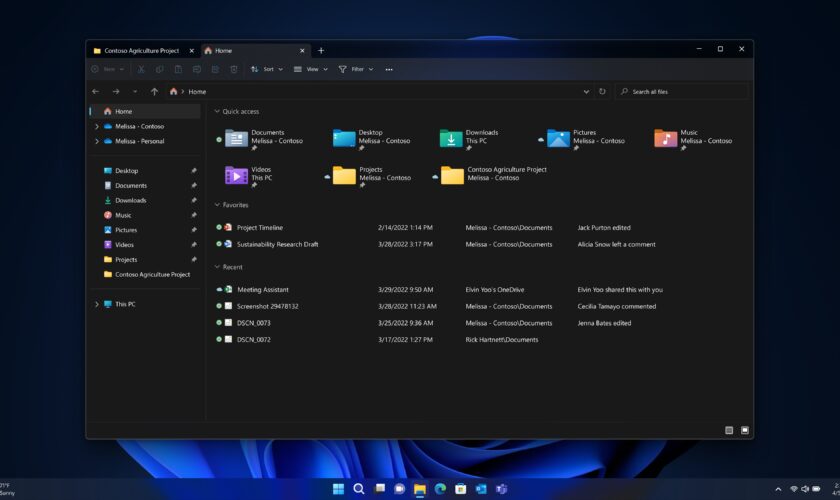Expand Melissa - Contoso in navigation pane

pos(96,126)
